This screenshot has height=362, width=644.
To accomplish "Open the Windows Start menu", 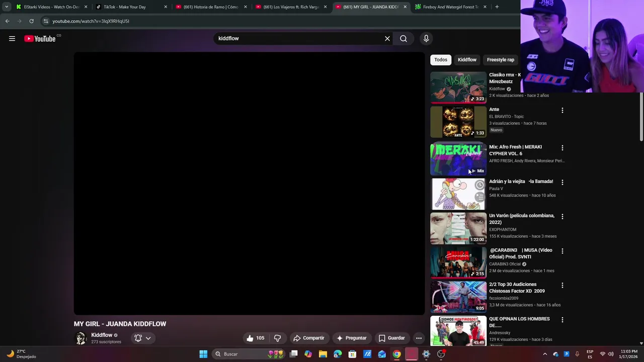I will pyautogui.click(x=203, y=354).
